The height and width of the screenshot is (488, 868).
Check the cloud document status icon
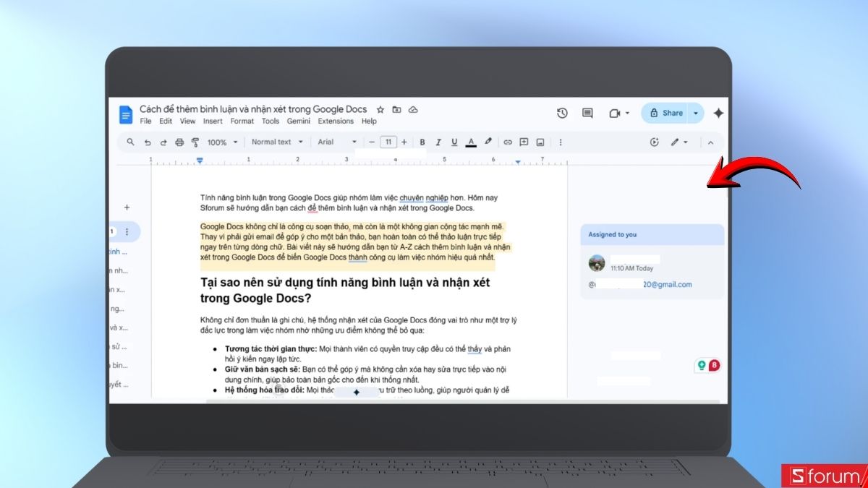coord(413,110)
